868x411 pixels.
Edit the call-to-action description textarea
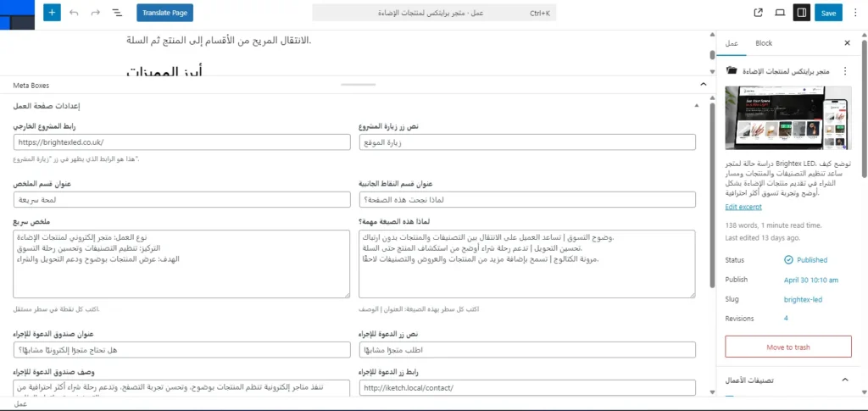(181, 388)
